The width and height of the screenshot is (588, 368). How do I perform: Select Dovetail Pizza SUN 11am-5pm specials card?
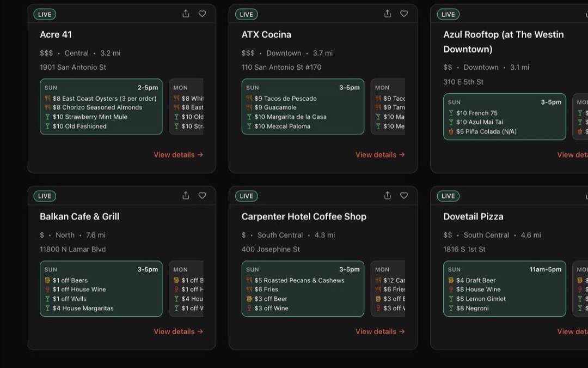(505, 289)
